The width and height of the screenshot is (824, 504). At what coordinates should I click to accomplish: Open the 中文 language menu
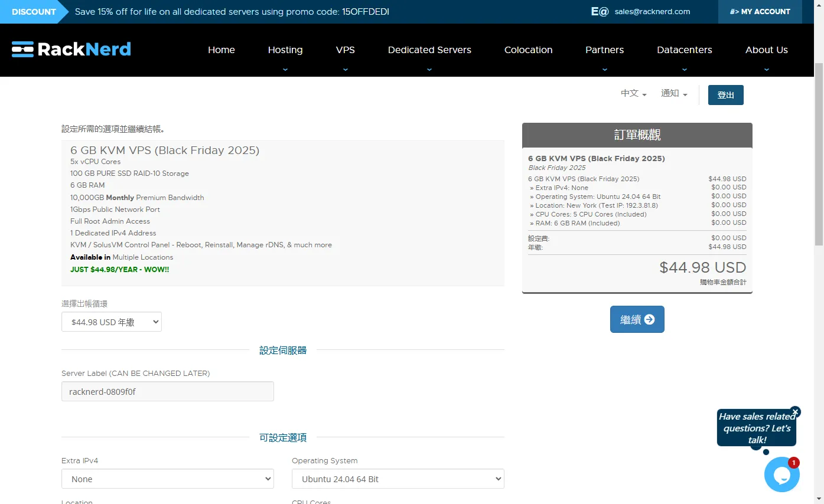click(x=633, y=94)
